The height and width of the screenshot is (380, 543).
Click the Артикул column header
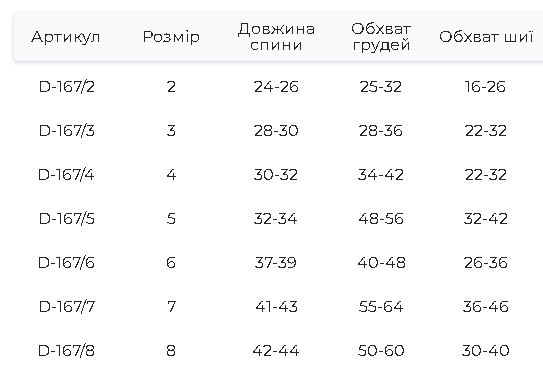[65, 37]
